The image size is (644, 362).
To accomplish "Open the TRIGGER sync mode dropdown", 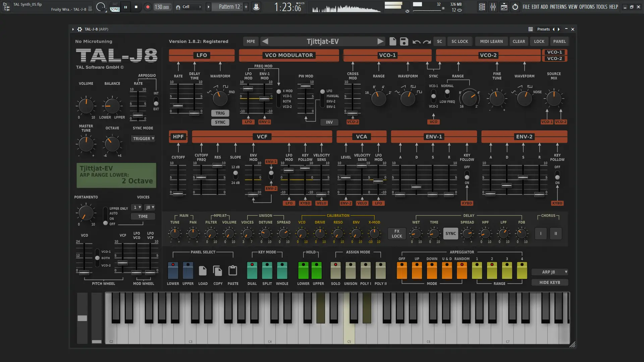I will (x=143, y=138).
